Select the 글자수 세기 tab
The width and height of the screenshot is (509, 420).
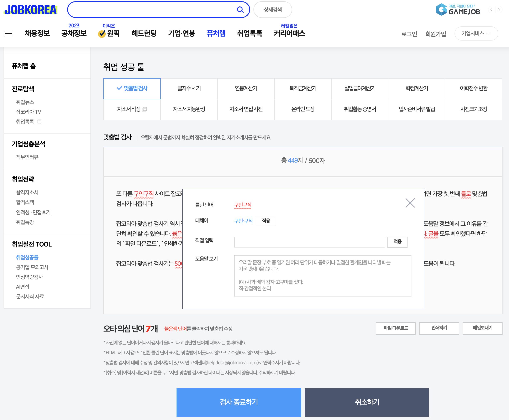pos(189,89)
